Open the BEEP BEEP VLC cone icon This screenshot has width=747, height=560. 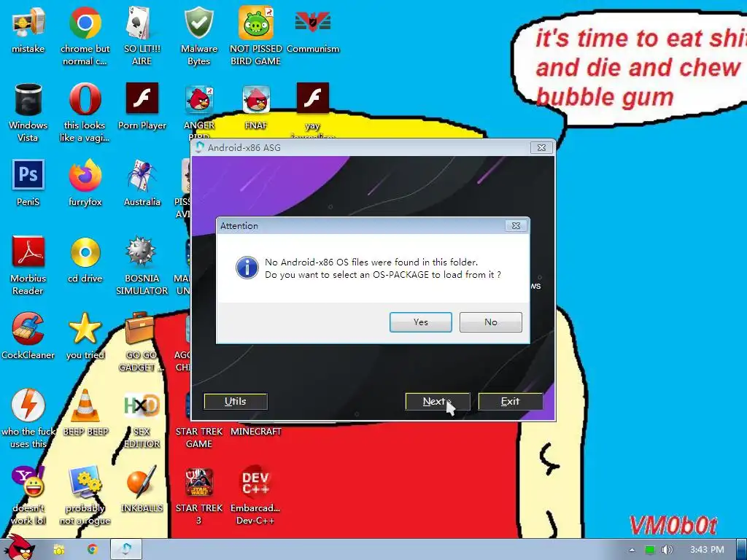coord(85,413)
